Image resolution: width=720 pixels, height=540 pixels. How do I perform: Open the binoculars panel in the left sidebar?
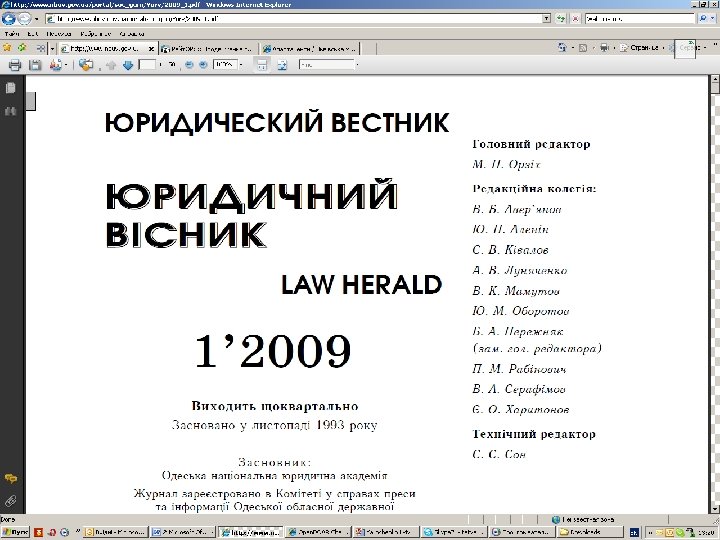pos(11,111)
